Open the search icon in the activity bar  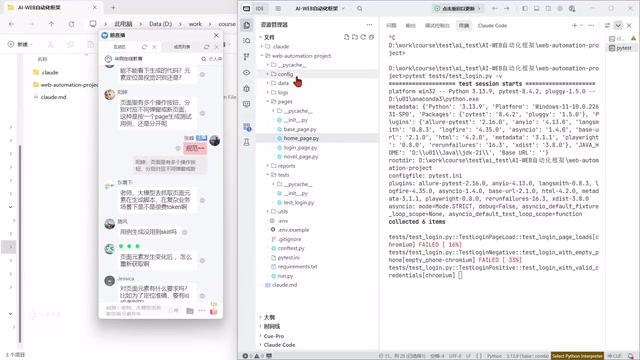click(247, 41)
